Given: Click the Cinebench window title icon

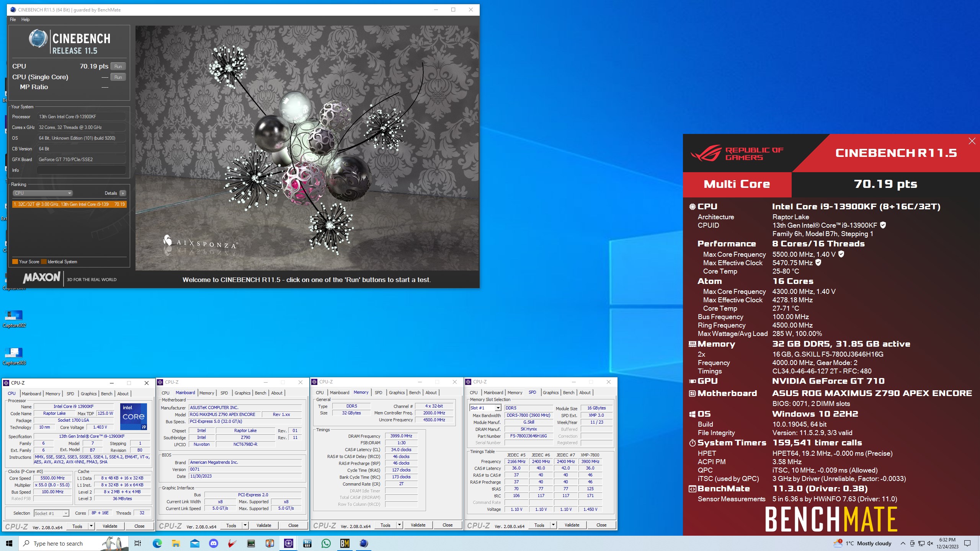Looking at the screenshot, I should point(13,10).
